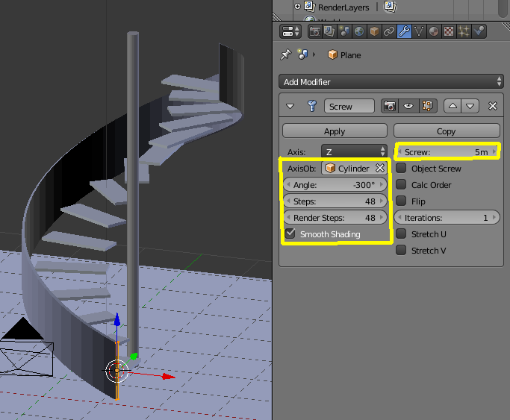This screenshot has height=420, width=510.
Task: Select the Modifiers wrench tab
Action: point(404,31)
